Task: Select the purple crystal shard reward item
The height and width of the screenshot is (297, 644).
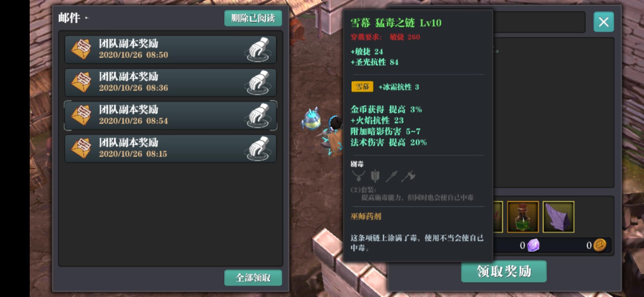Action: [x=558, y=217]
